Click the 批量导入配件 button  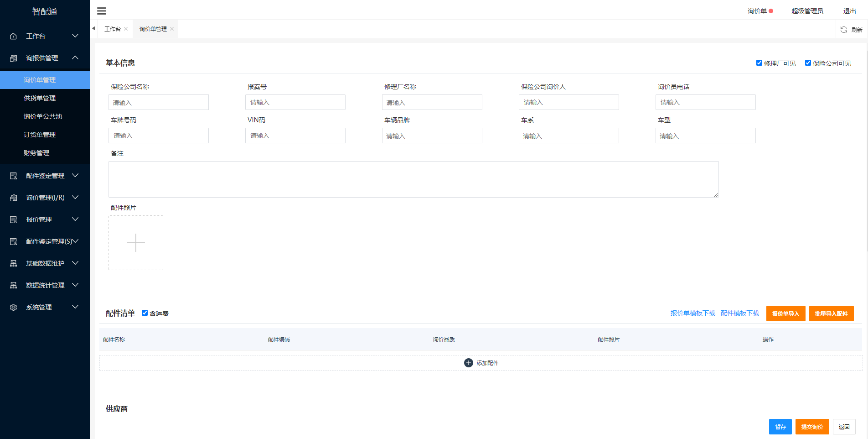[831, 314]
